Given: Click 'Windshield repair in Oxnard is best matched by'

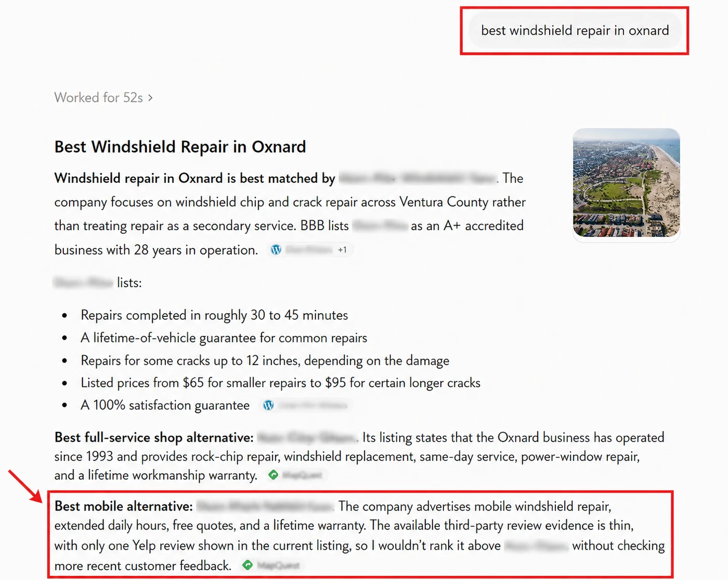Looking at the screenshot, I should (x=194, y=178).
